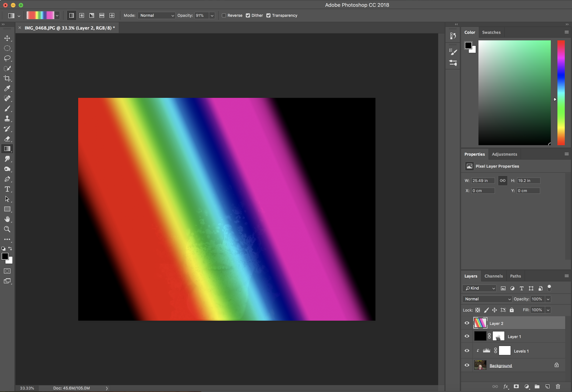Viewport: 572px width, 392px height.
Task: Select the Zoom tool
Action: [x=7, y=229]
